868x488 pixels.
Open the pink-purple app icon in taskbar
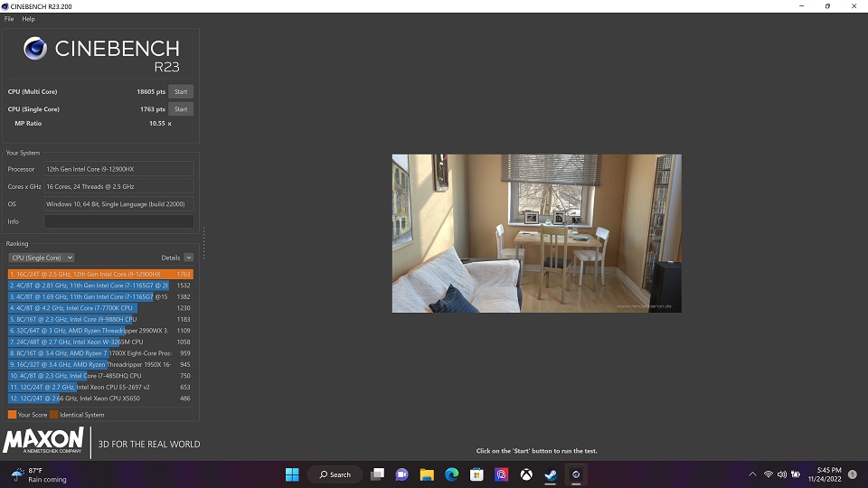tap(502, 474)
